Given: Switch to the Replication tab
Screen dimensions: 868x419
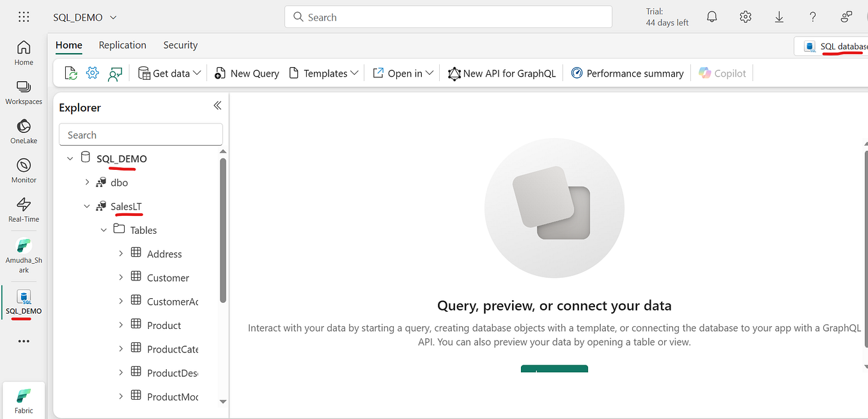Looking at the screenshot, I should [x=122, y=45].
